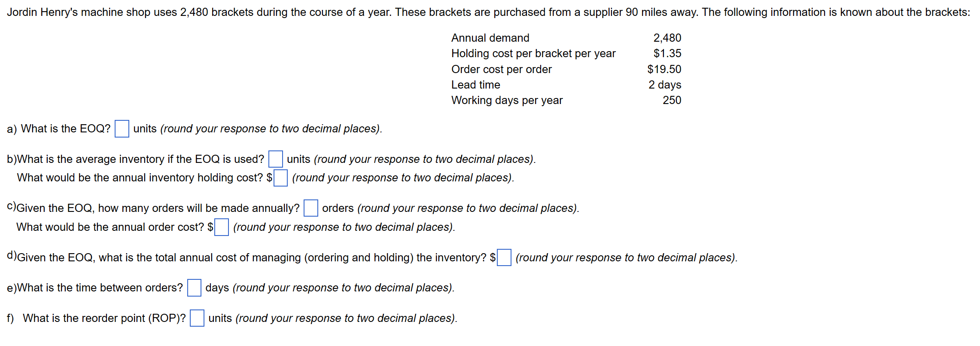Click the $1.35 holding cost value
980x346 pixels.
point(667,53)
